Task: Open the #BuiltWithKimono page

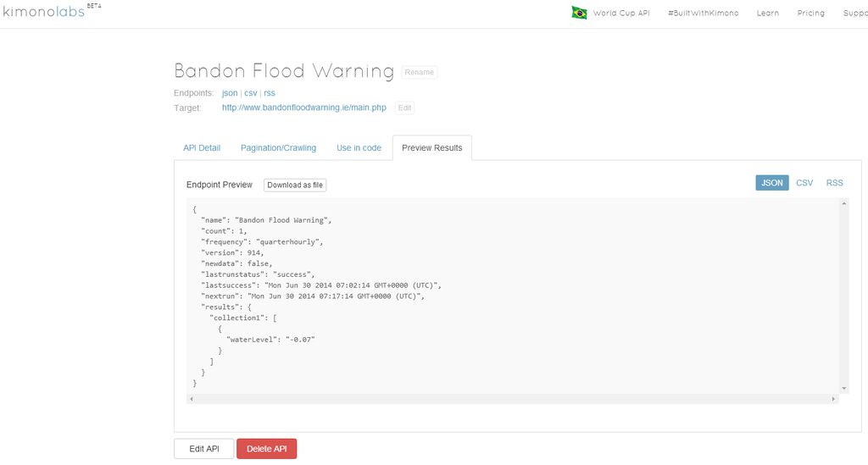Action: pos(703,14)
